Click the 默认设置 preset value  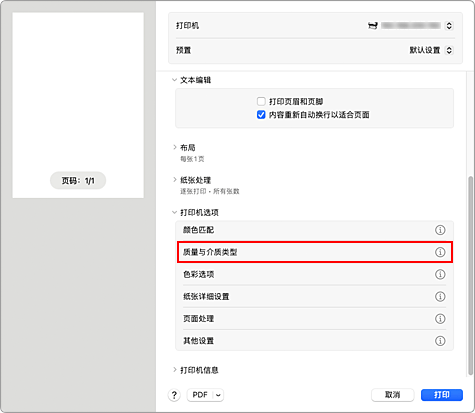425,50
